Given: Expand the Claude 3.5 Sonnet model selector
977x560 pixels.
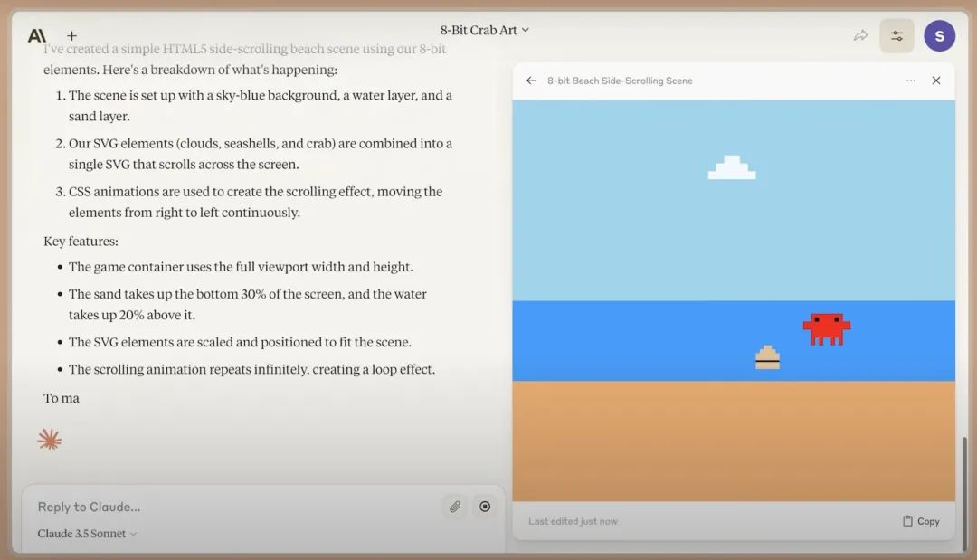Looking at the screenshot, I should 87,534.
